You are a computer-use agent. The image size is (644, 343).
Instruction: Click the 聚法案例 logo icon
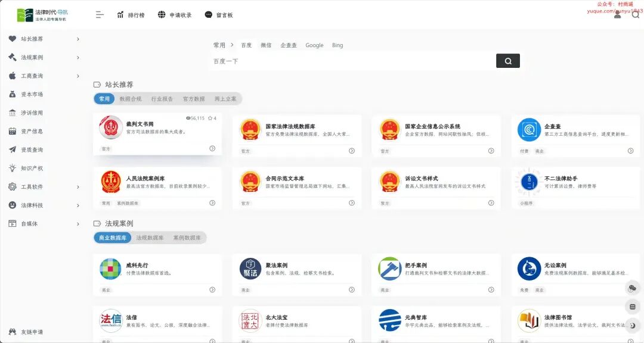coord(250,269)
